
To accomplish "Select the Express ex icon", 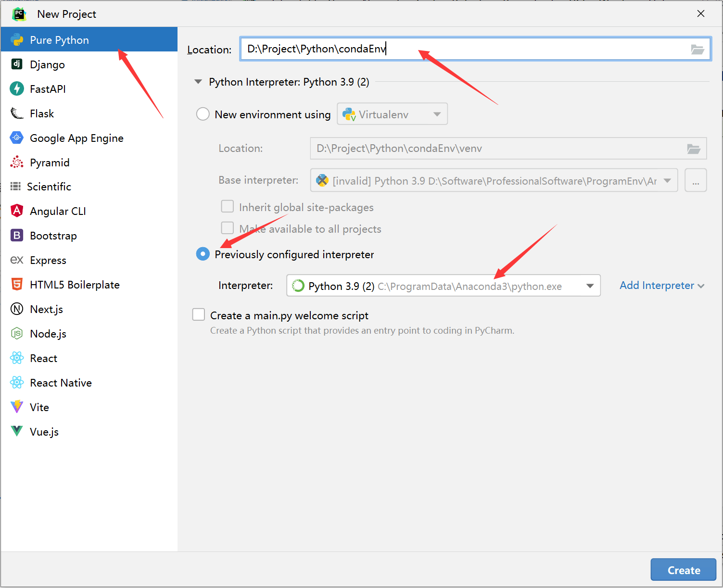I will coord(17,260).
